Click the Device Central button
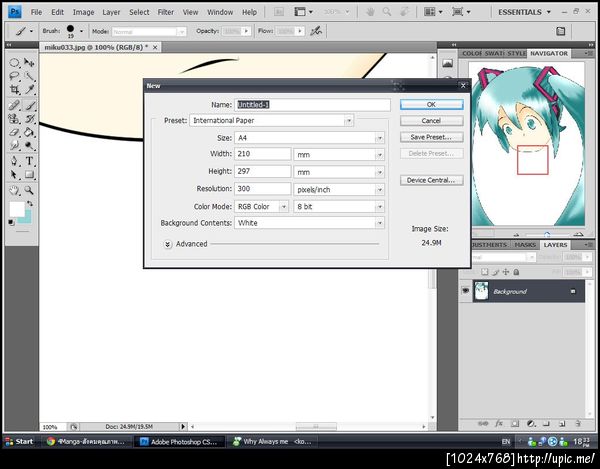 [x=431, y=180]
